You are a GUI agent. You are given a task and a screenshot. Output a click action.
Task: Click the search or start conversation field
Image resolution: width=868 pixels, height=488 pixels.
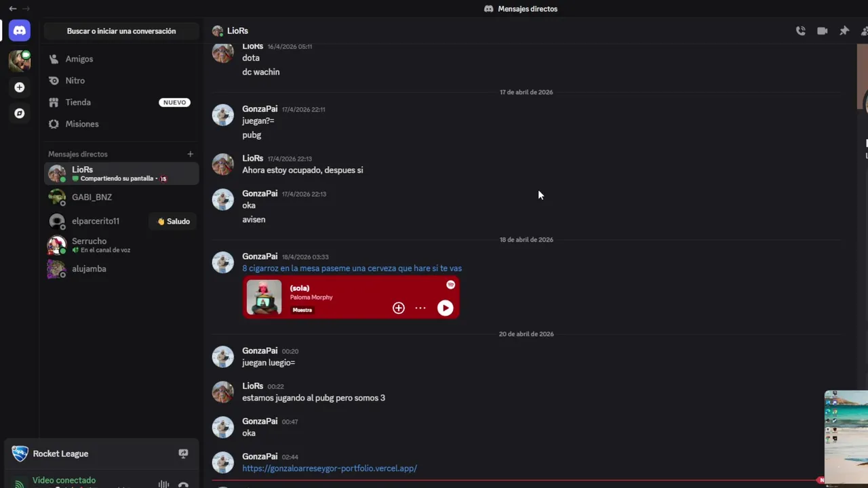coord(121,31)
